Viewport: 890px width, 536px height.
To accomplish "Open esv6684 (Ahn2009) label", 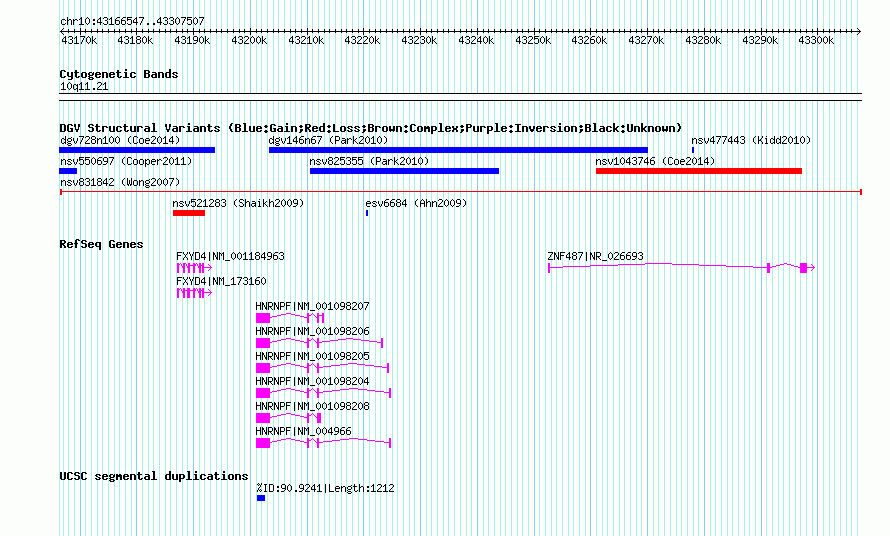I will click(416, 203).
